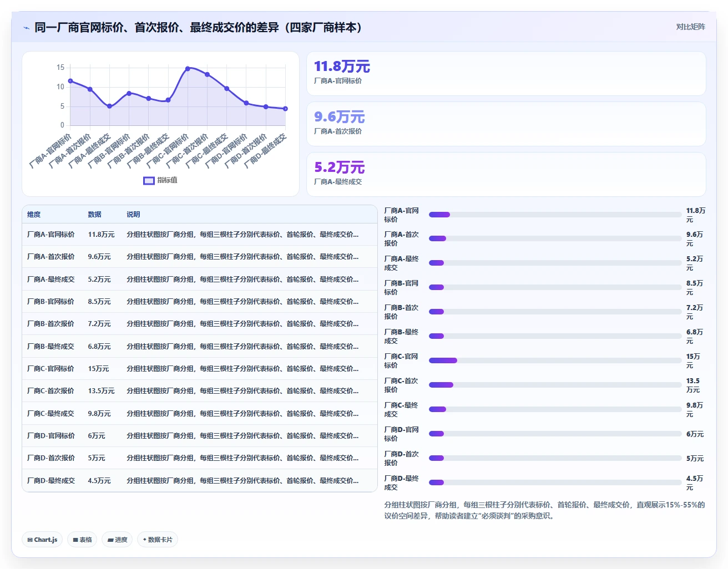
Task: Click the 厂商A-官网标价 progress bar
Action: coord(555,215)
